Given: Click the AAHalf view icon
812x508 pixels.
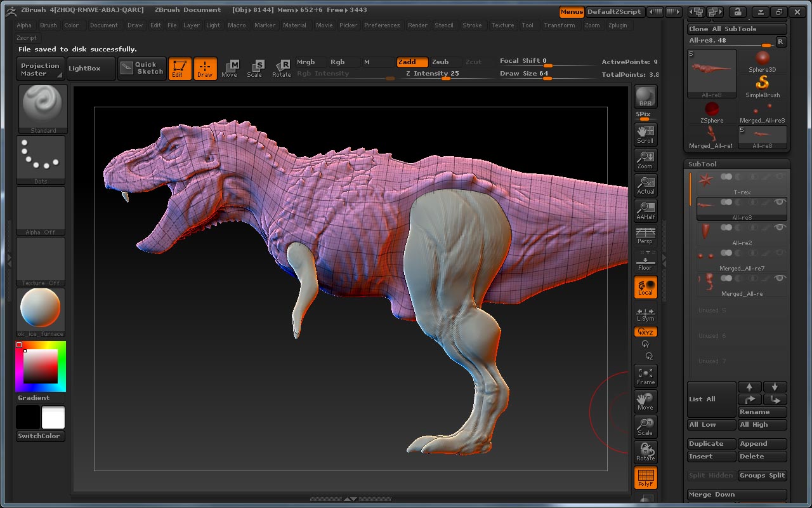Looking at the screenshot, I should click(x=645, y=210).
